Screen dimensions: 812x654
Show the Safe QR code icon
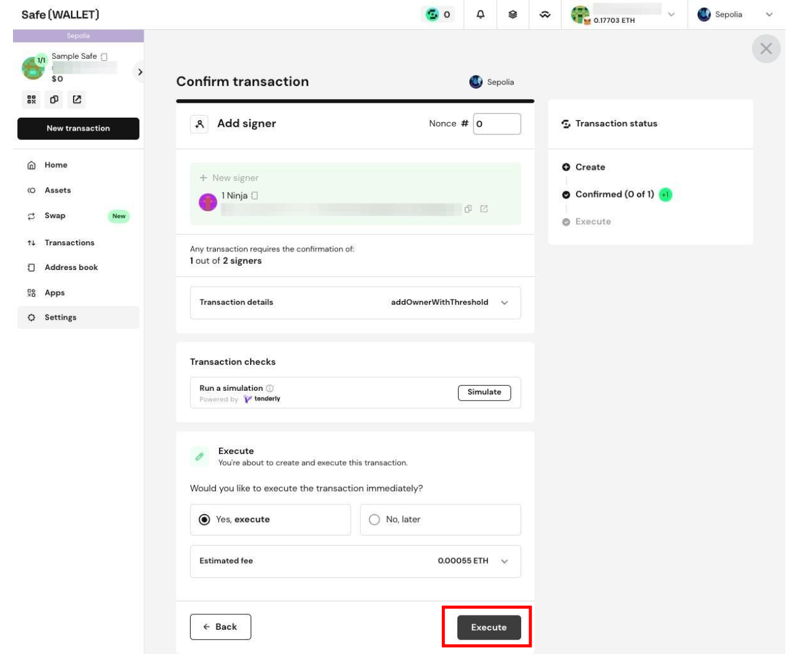(x=32, y=99)
